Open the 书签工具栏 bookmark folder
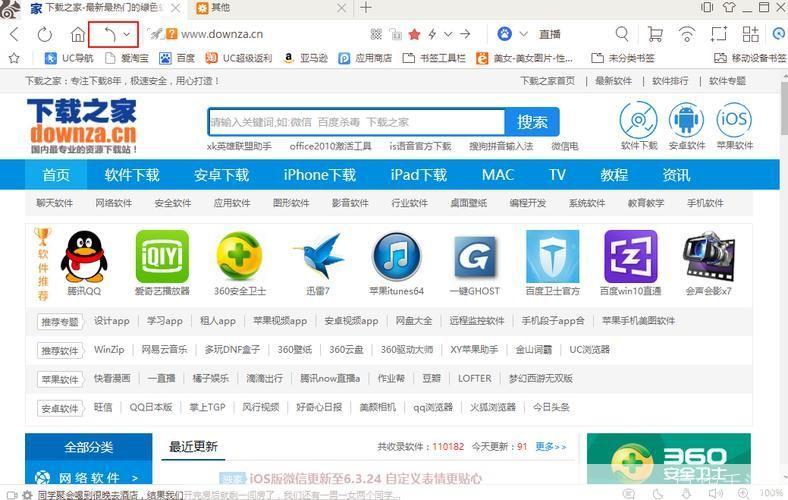Image resolution: width=788 pixels, height=500 pixels. pyautogui.click(x=434, y=58)
